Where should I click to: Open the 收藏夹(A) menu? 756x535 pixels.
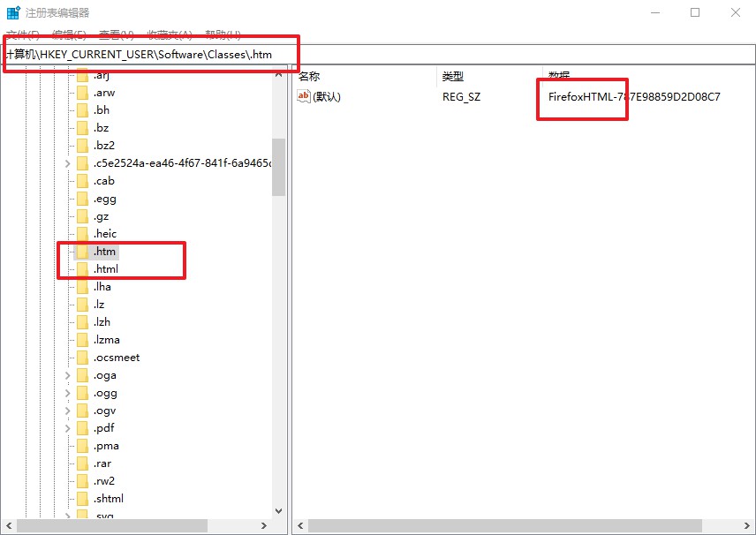point(170,35)
